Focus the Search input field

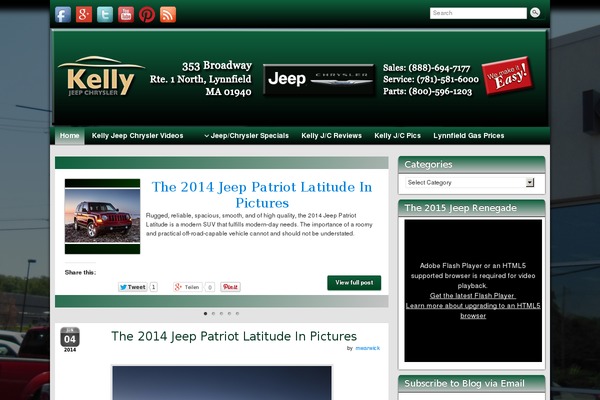pyautogui.click(x=478, y=13)
